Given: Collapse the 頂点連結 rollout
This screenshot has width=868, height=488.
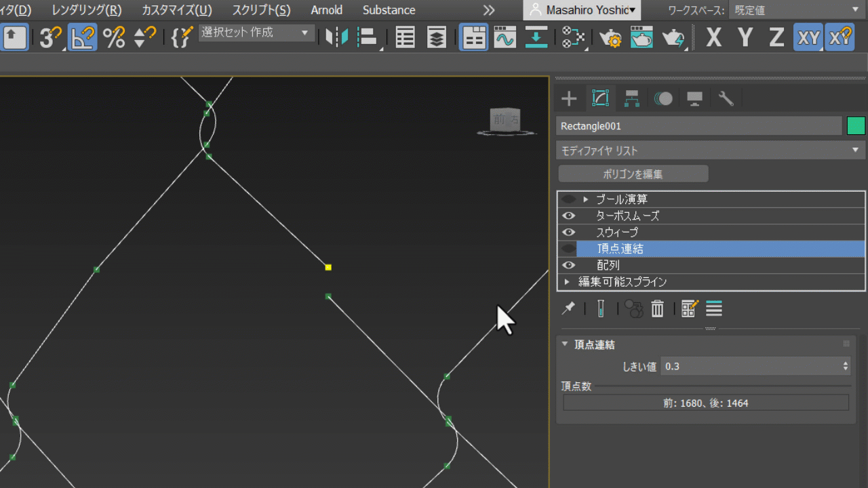Looking at the screenshot, I should [x=565, y=344].
